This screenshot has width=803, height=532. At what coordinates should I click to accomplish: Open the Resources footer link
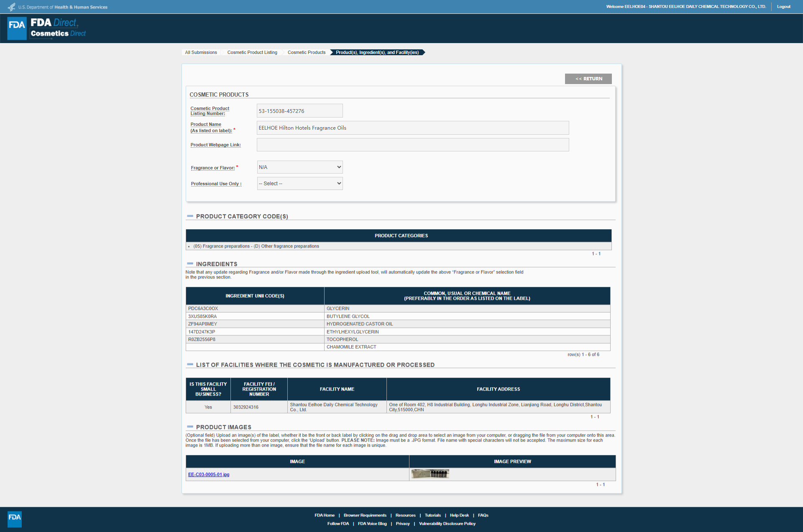(x=406, y=515)
